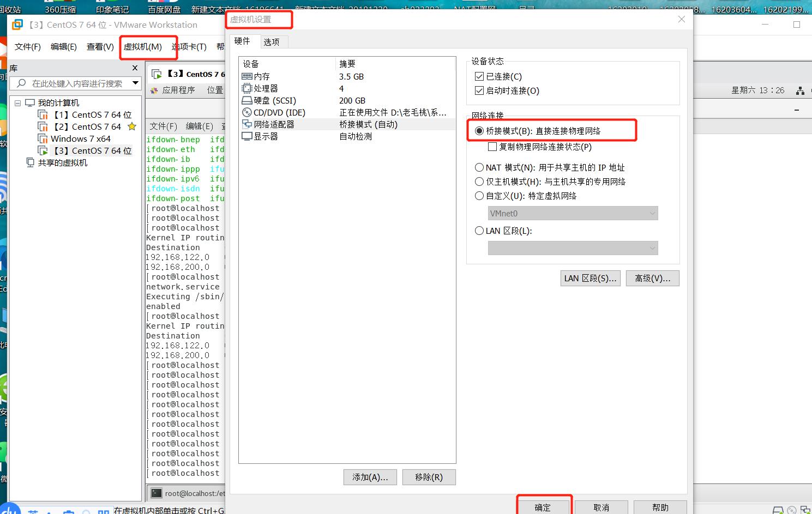Toggle the 启动时连接(O) checkbox
This screenshot has height=514, width=812.
coord(479,90)
